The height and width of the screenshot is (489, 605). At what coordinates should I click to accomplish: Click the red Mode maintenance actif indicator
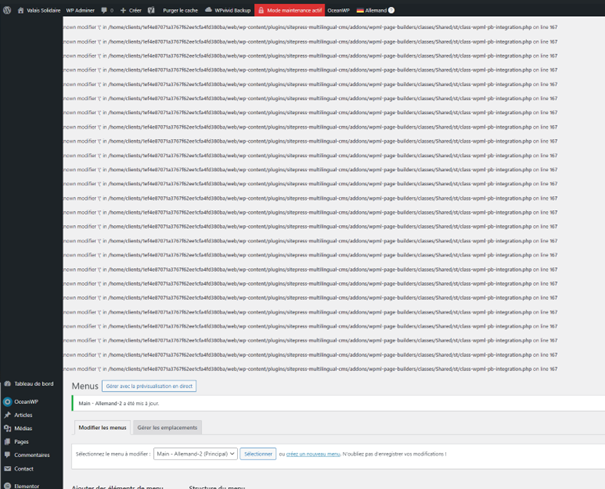[x=290, y=10]
